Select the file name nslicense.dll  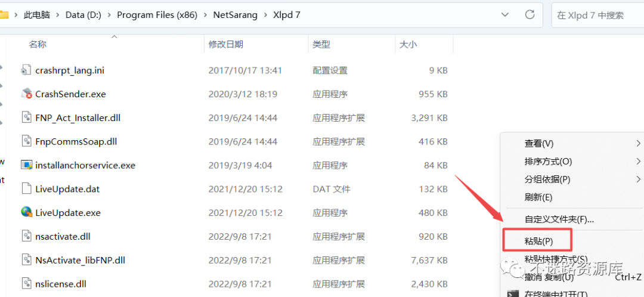tap(61, 284)
